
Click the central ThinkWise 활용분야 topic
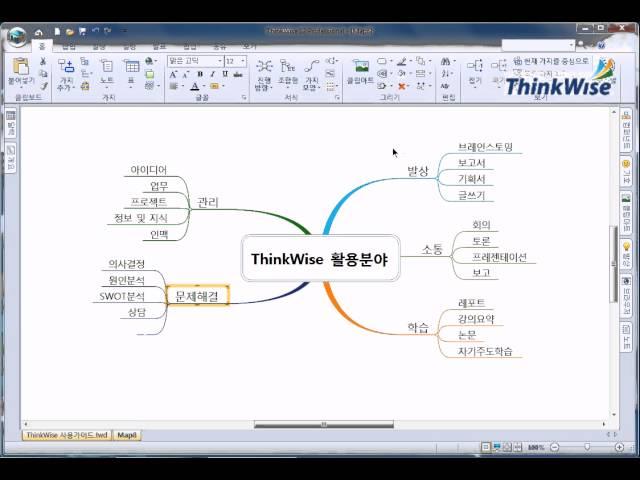coord(318,259)
